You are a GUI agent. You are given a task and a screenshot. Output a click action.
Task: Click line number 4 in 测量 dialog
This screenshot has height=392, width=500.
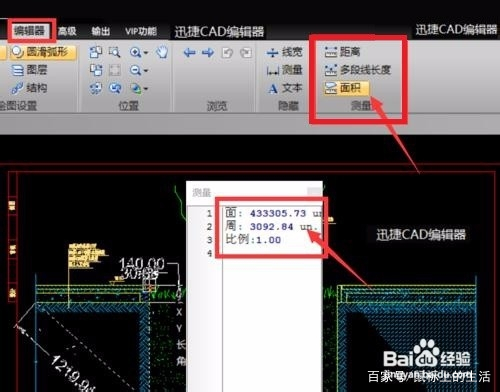click(210, 253)
